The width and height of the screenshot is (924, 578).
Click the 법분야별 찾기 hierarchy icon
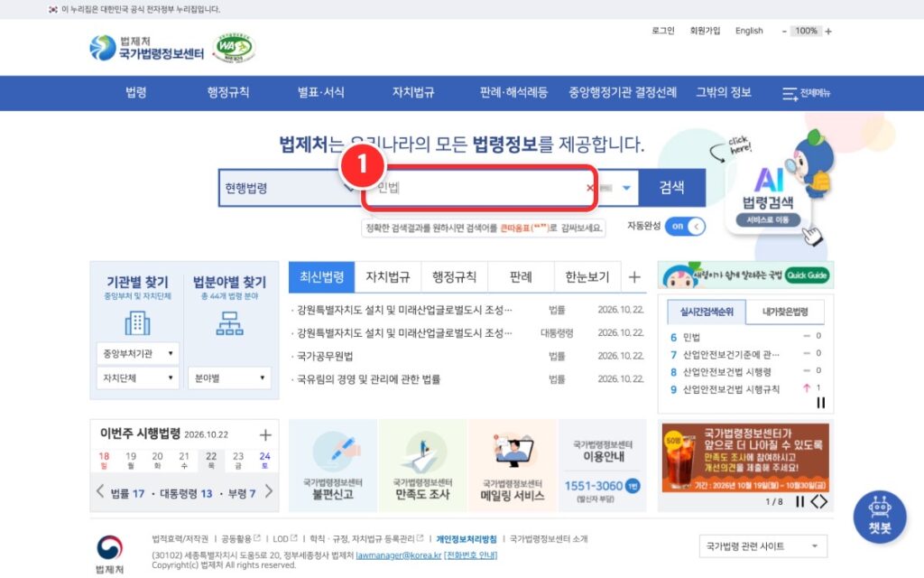pyautogui.click(x=229, y=323)
